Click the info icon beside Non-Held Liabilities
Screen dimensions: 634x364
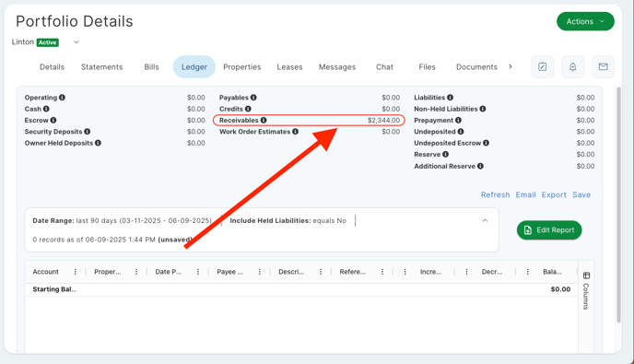482,109
